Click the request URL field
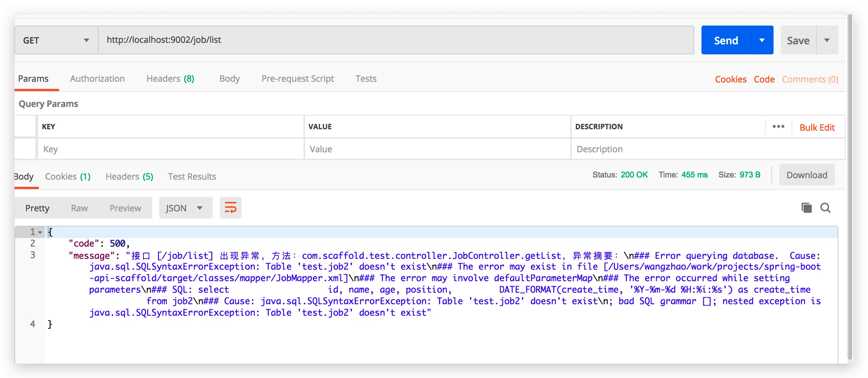The width and height of the screenshot is (868, 378). [x=396, y=40]
